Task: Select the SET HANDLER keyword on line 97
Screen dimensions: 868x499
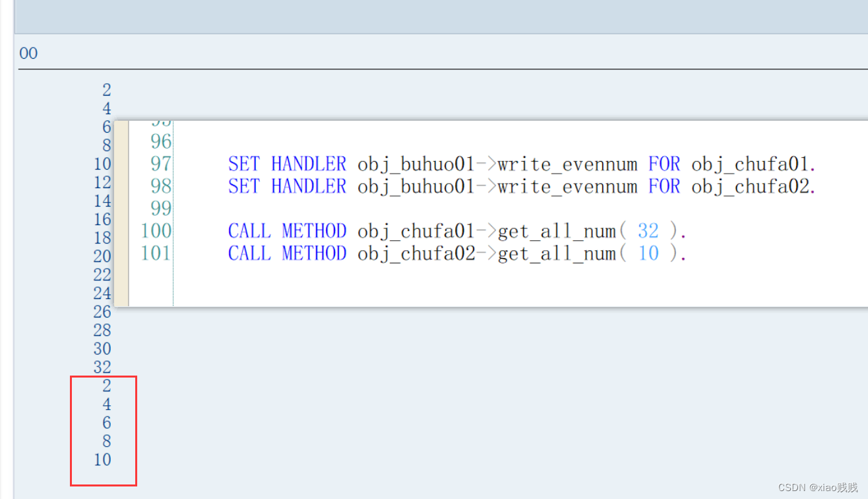Action: [286, 164]
